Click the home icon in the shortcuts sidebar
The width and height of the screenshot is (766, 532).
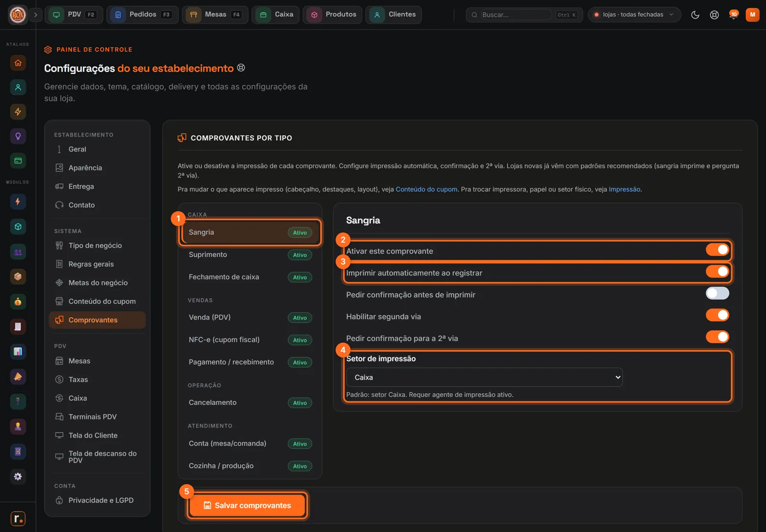pyautogui.click(x=18, y=63)
